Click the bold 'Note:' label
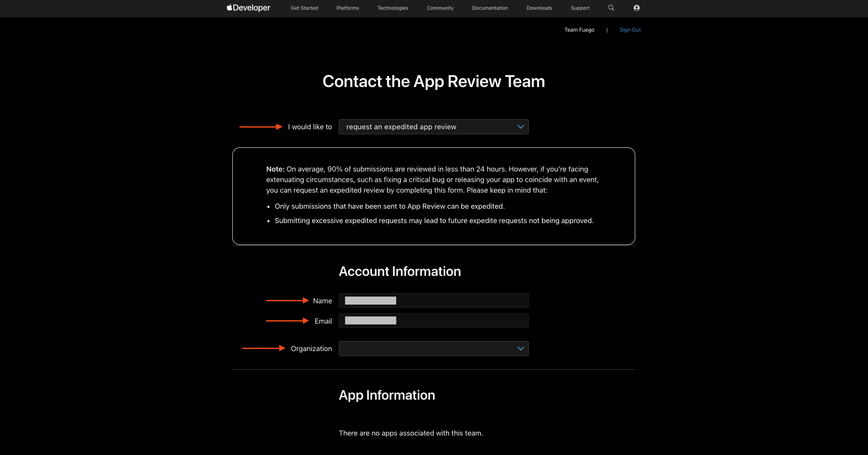The width and height of the screenshot is (868, 455). [275, 169]
